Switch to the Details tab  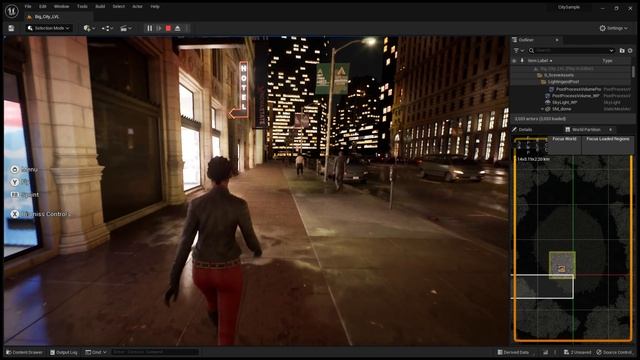(522, 130)
